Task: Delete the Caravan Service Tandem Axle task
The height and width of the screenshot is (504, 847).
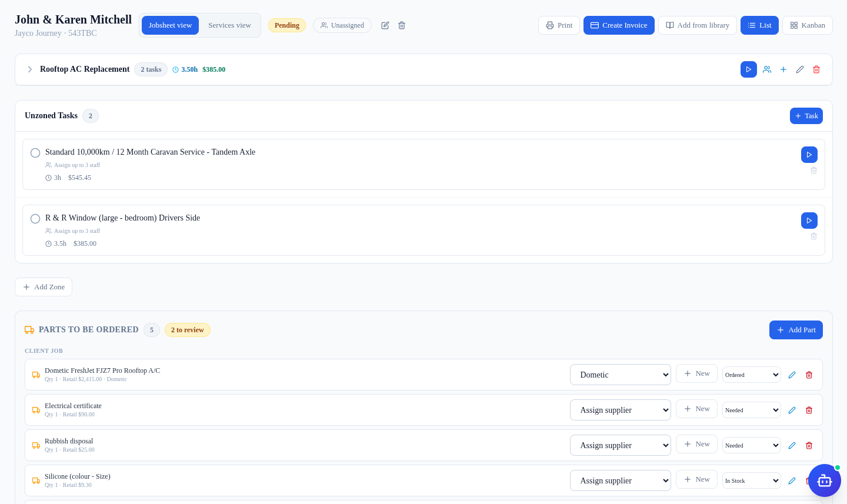Action: [814, 171]
